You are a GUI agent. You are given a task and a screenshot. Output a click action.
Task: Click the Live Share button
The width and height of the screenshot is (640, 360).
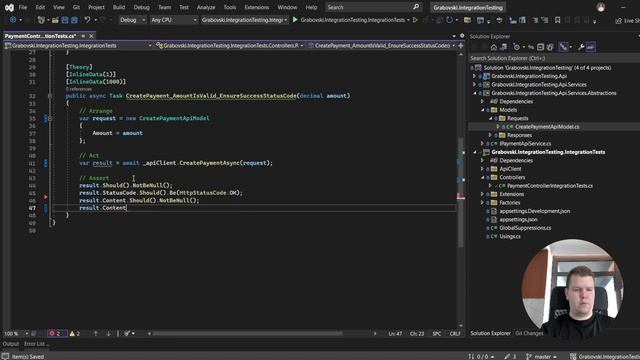(x=628, y=20)
